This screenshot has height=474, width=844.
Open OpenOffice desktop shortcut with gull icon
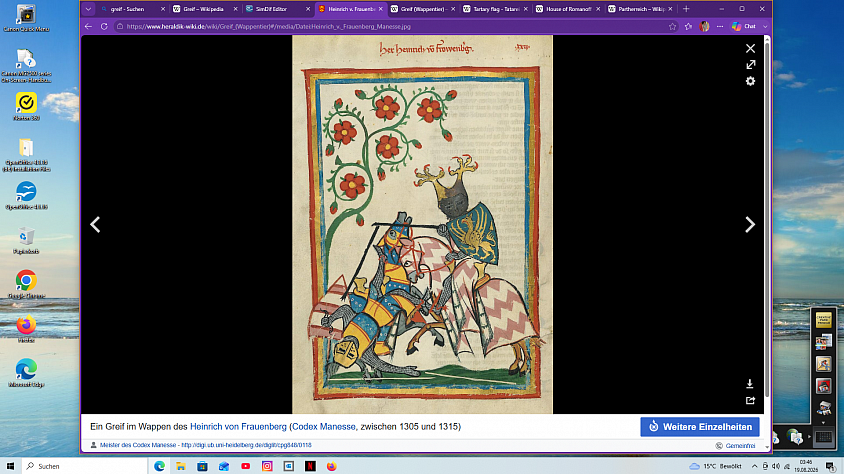(26, 195)
